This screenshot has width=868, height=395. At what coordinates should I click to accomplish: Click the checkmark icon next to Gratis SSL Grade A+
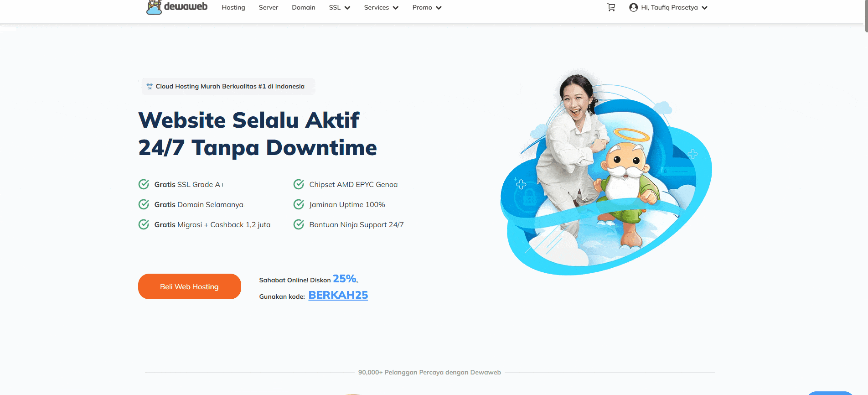(x=144, y=184)
